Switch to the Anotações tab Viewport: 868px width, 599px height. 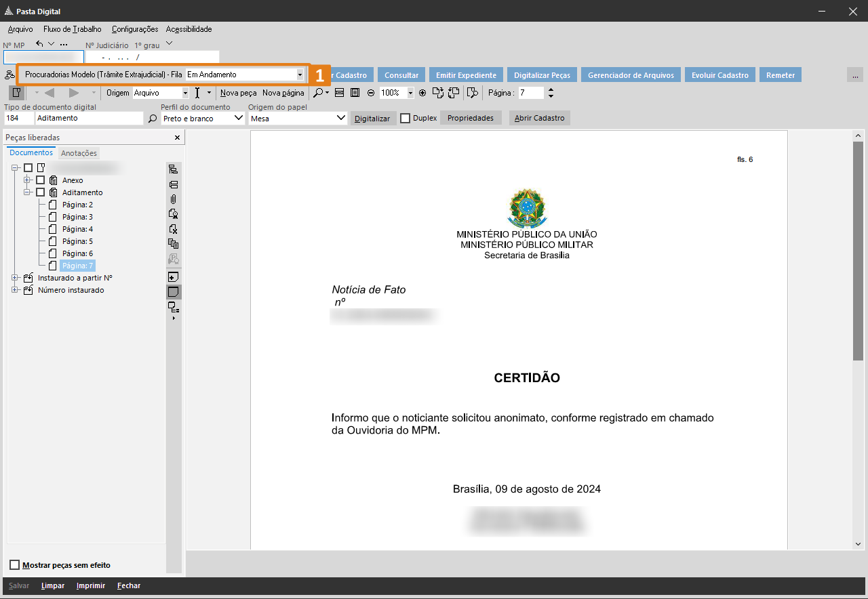[x=79, y=153]
